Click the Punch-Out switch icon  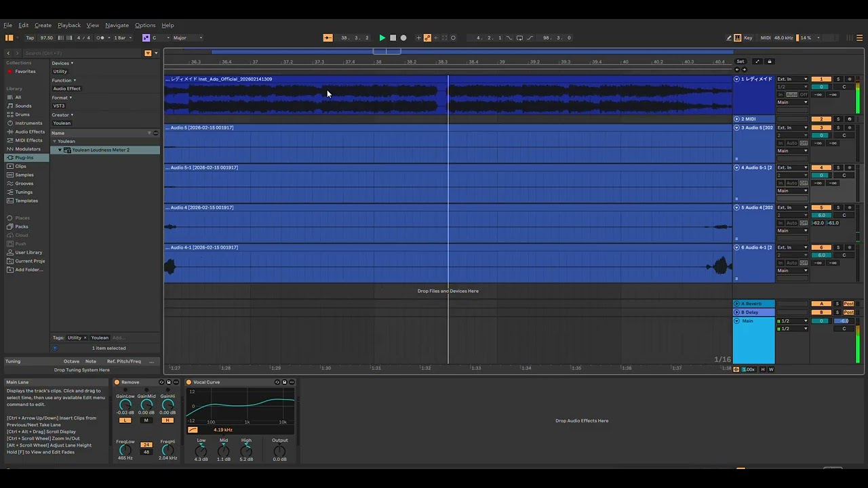530,38
